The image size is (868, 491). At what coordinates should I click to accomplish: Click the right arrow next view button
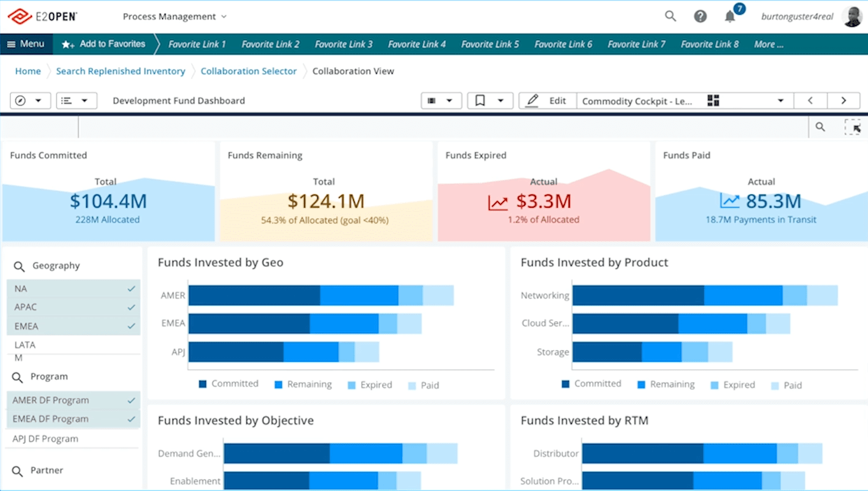tap(843, 101)
